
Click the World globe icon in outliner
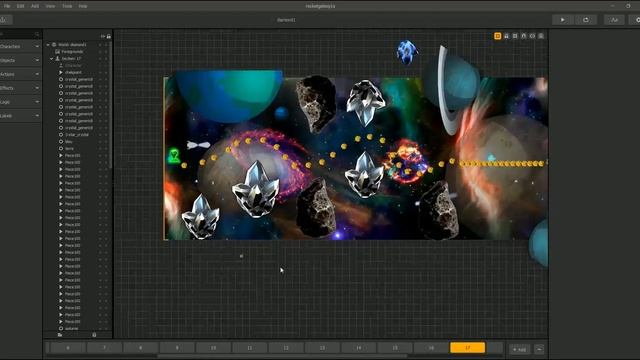tap(54, 44)
